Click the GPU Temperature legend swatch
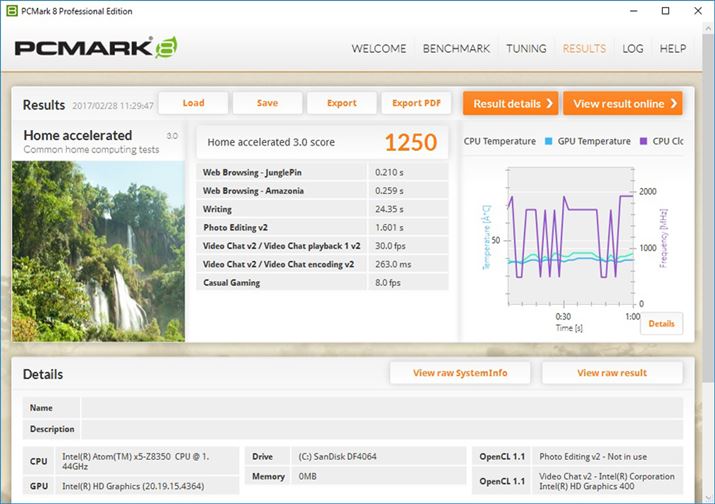 click(x=549, y=142)
